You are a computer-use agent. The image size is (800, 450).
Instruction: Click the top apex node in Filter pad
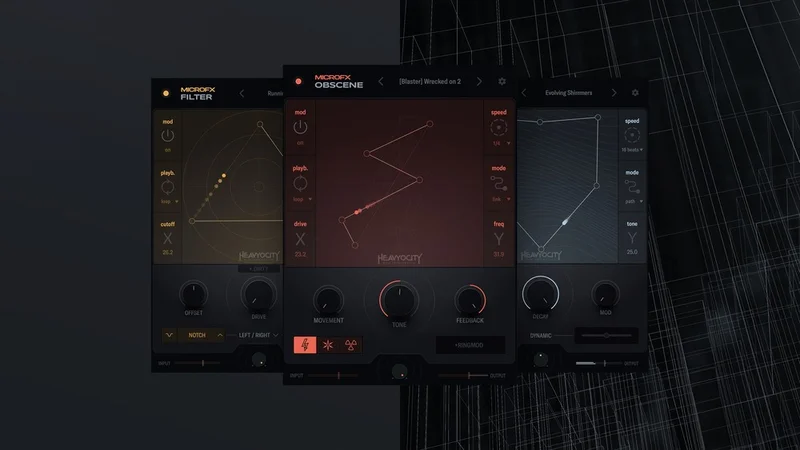click(260, 124)
